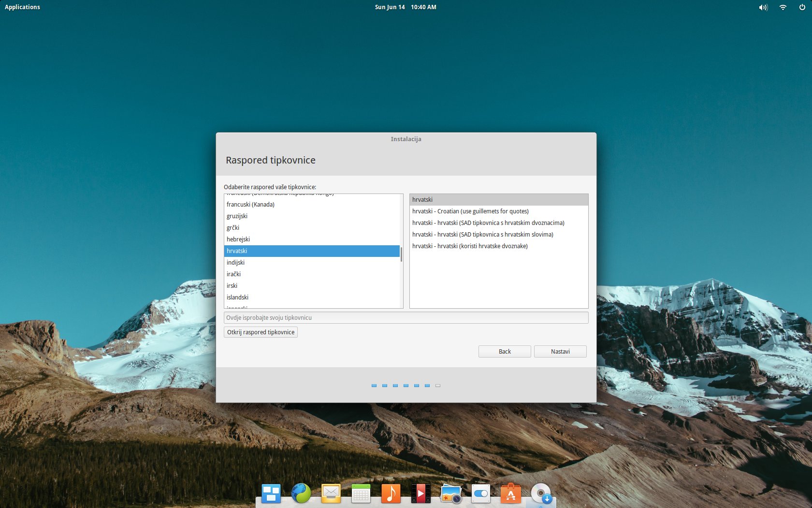Open System Settings from the dock
The width and height of the screenshot is (812, 508).
tap(481, 493)
